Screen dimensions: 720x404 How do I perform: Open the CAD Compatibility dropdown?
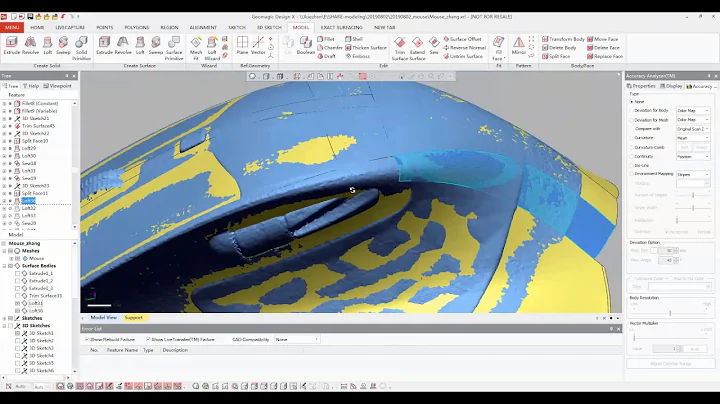click(x=297, y=339)
